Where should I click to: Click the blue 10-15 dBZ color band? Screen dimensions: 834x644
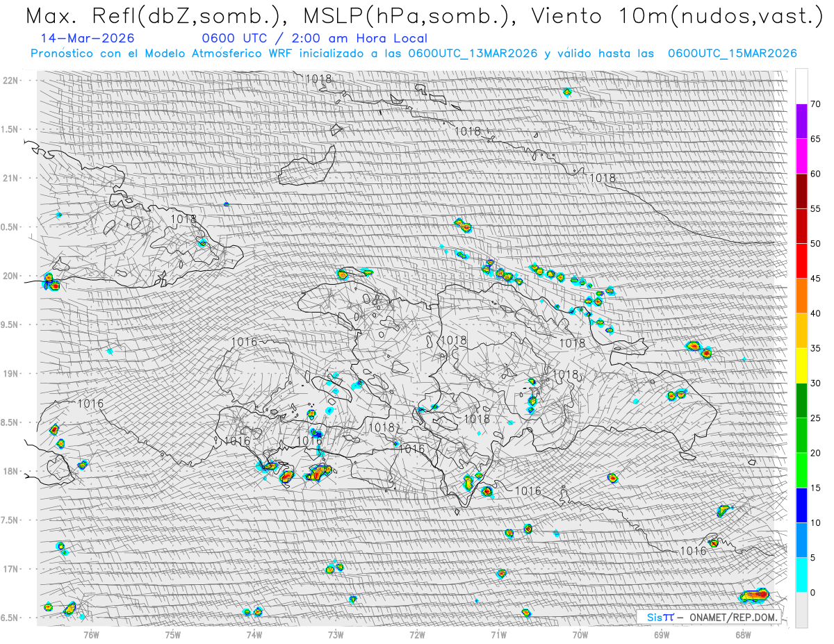click(801, 505)
